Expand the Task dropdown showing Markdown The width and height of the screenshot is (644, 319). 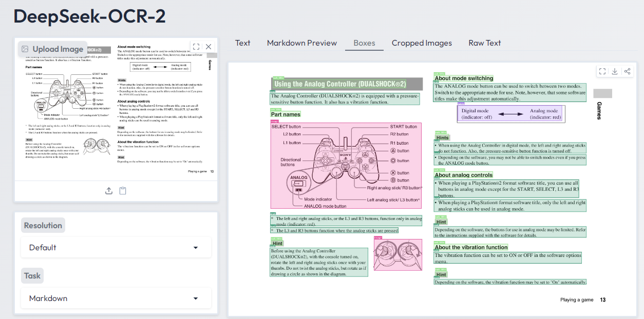point(116,298)
